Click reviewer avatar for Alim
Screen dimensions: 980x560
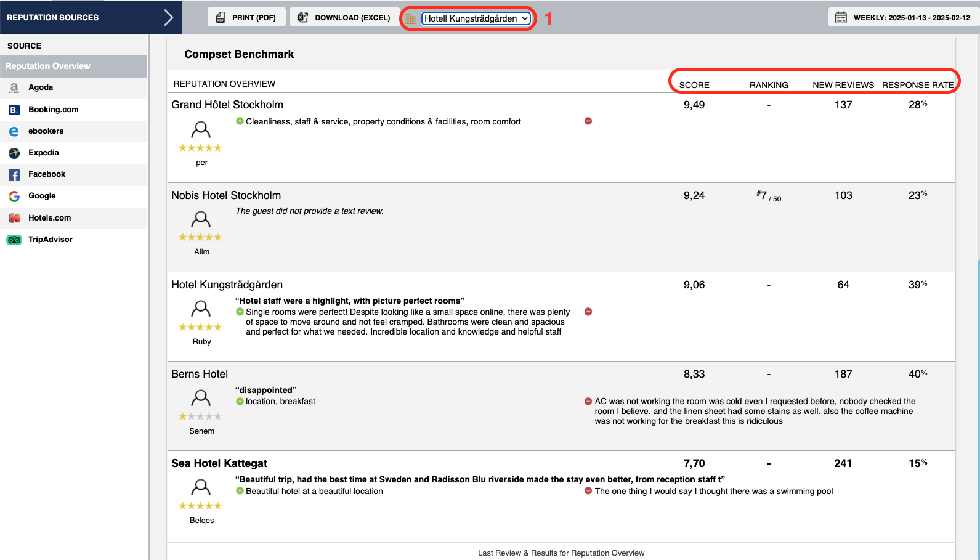pyautogui.click(x=201, y=219)
